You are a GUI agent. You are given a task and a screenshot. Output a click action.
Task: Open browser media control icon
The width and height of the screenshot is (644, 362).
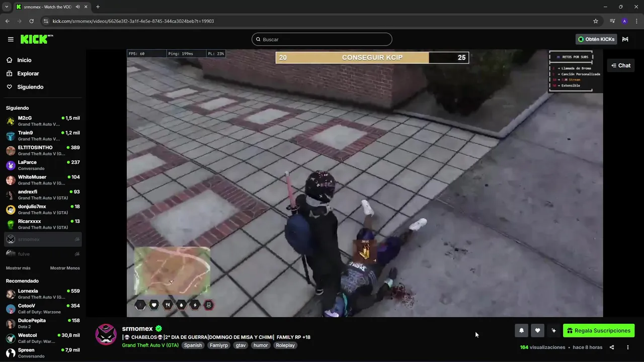612,21
